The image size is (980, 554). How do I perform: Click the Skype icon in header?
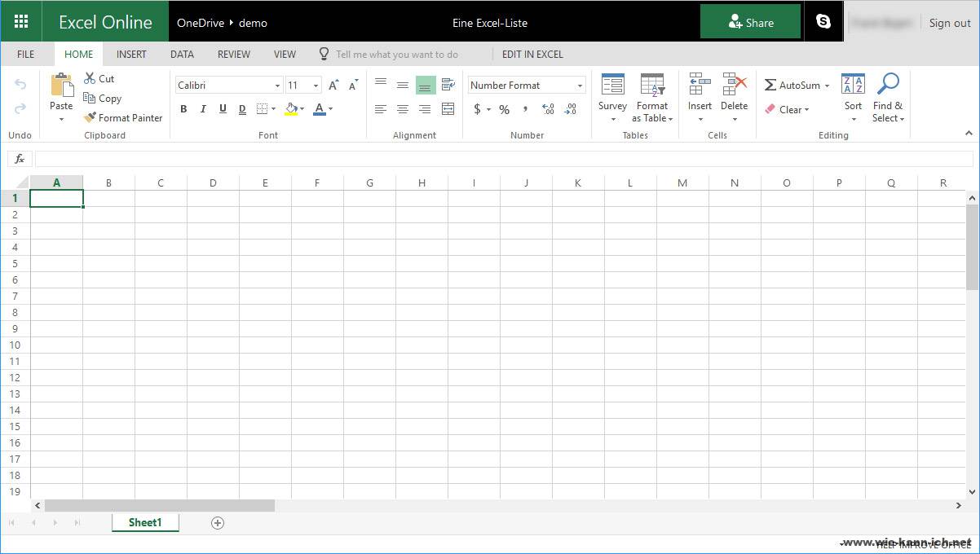[x=823, y=22]
